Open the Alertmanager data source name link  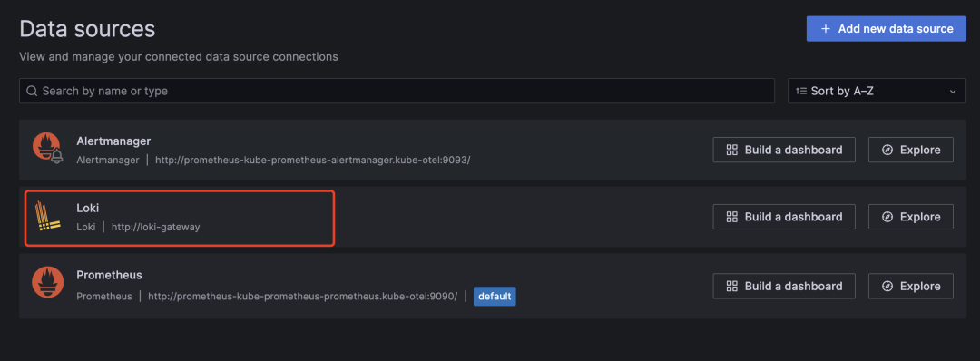tap(113, 141)
